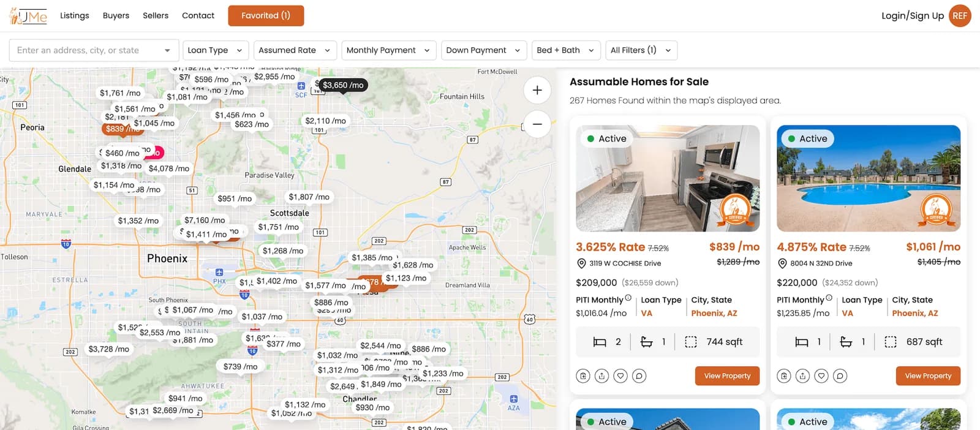Screen dimensions: 980x430
Task: Open pool photo of 32ND Drive listing
Action: point(869,178)
